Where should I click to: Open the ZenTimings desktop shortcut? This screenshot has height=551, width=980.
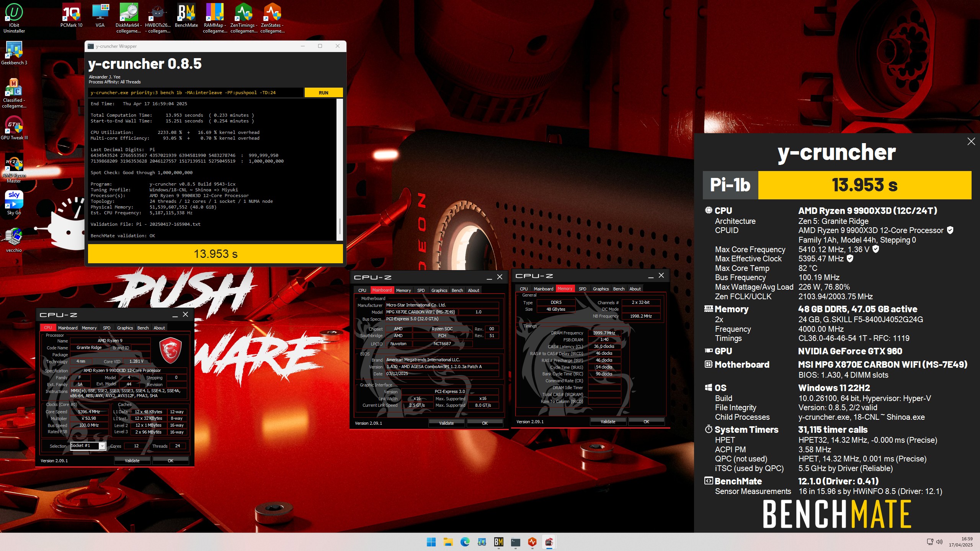click(244, 18)
